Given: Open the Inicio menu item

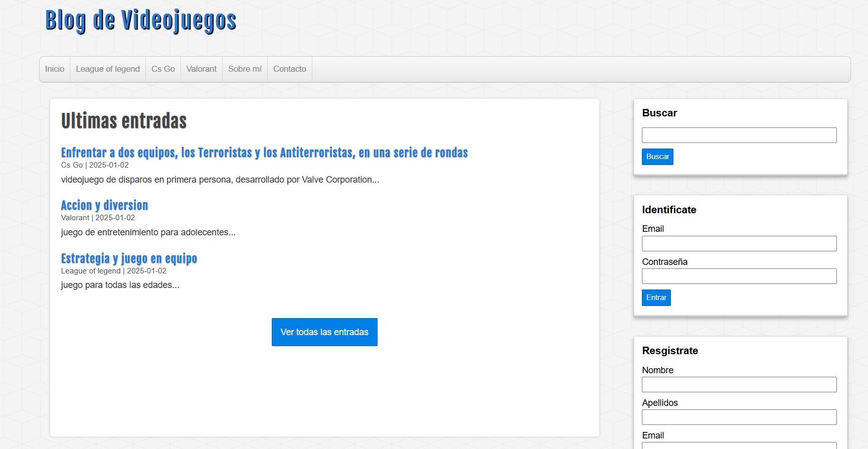Looking at the screenshot, I should tap(55, 69).
